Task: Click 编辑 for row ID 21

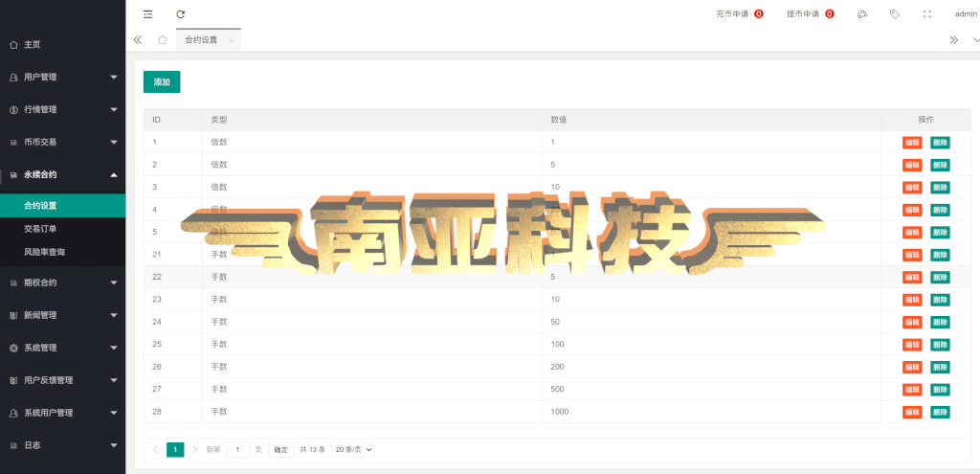Action: pos(912,255)
